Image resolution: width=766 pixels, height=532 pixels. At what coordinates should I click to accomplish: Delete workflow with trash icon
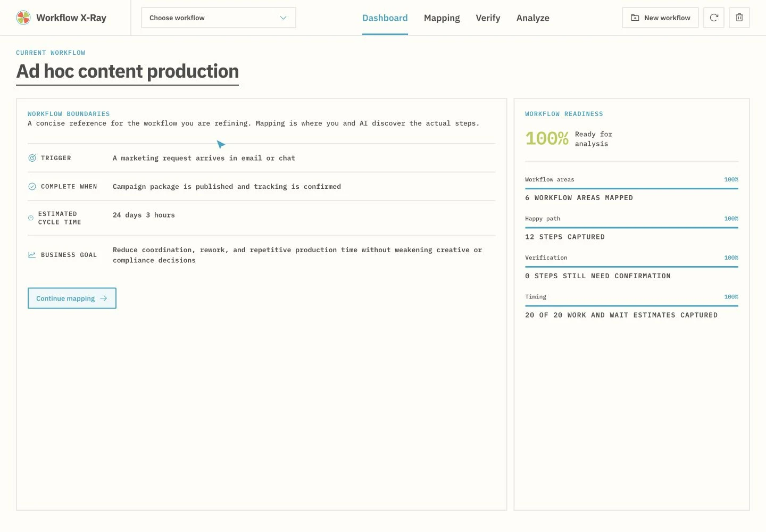click(x=739, y=18)
